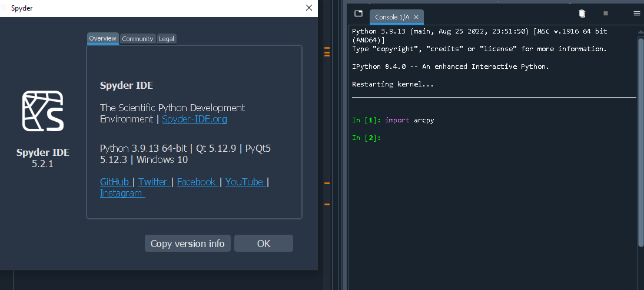Image resolution: width=644 pixels, height=290 pixels.
Task: Select the Legal tab
Action: tap(167, 39)
